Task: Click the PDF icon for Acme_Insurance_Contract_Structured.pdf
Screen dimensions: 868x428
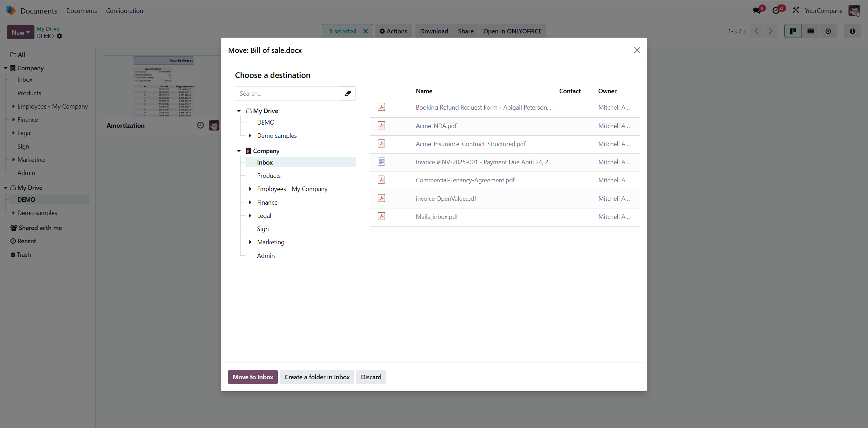Action: click(381, 144)
